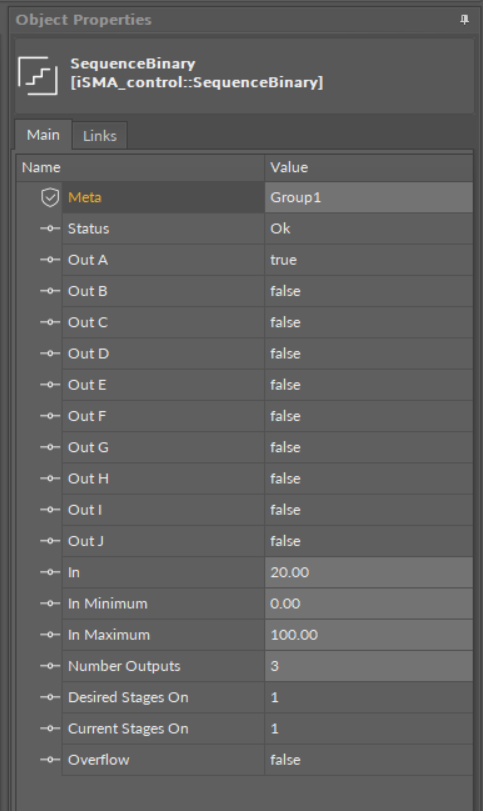The height and width of the screenshot is (811, 483).
Task: Click the slot icon next to Status
Action: pyautogui.click(x=50, y=229)
